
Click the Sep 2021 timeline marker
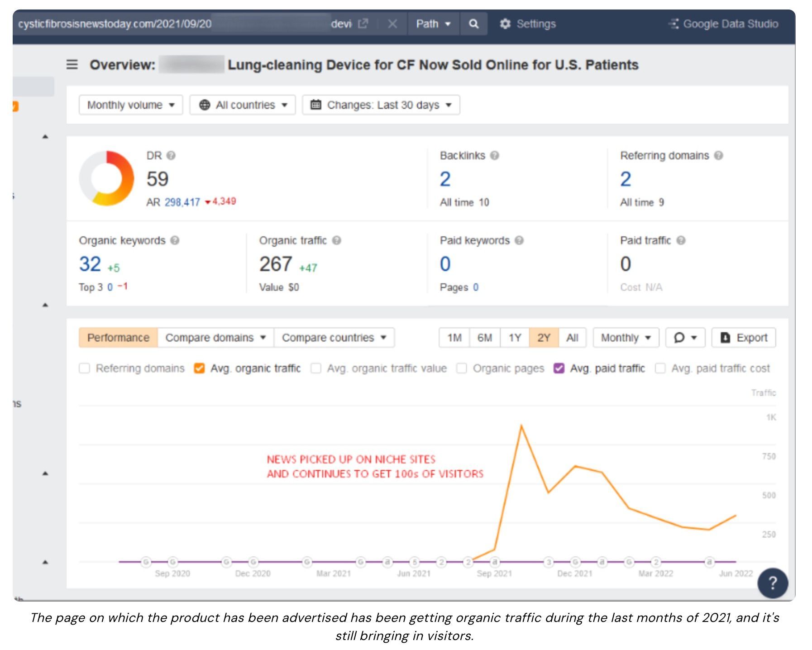495,562
